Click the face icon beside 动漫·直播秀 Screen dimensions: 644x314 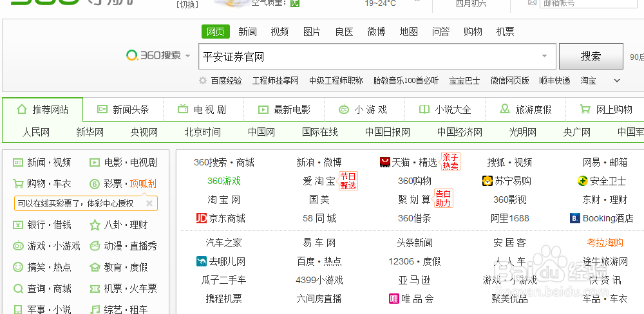point(95,246)
